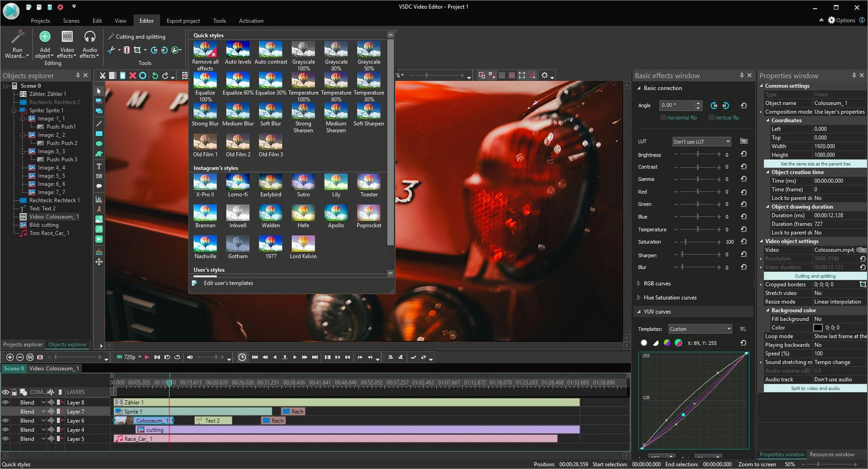Toggle visibility of Layer 8
The height and width of the screenshot is (469, 868).
click(x=5, y=403)
